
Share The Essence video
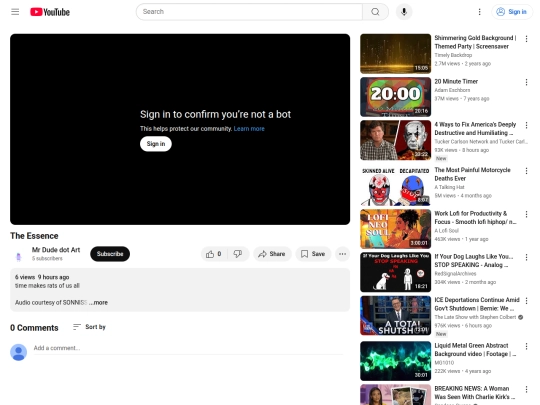coord(272,254)
